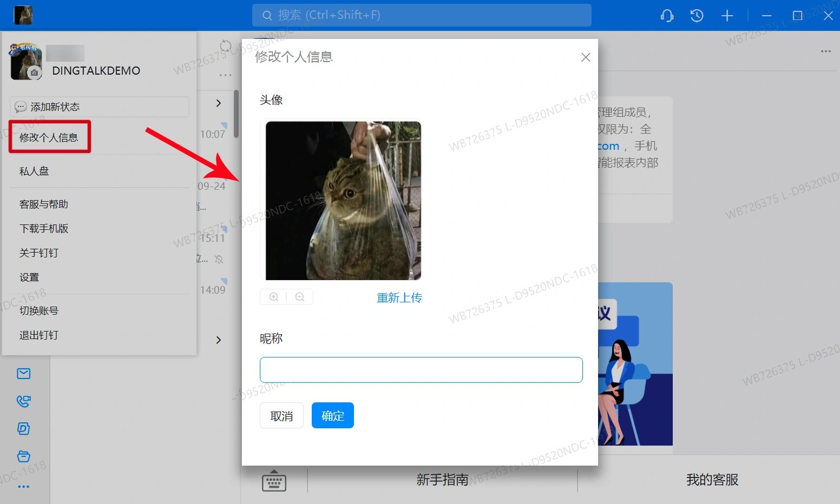Click the plus icon in title bar
The height and width of the screenshot is (504, 840).
pyautogui.click(x=727, y=16)
